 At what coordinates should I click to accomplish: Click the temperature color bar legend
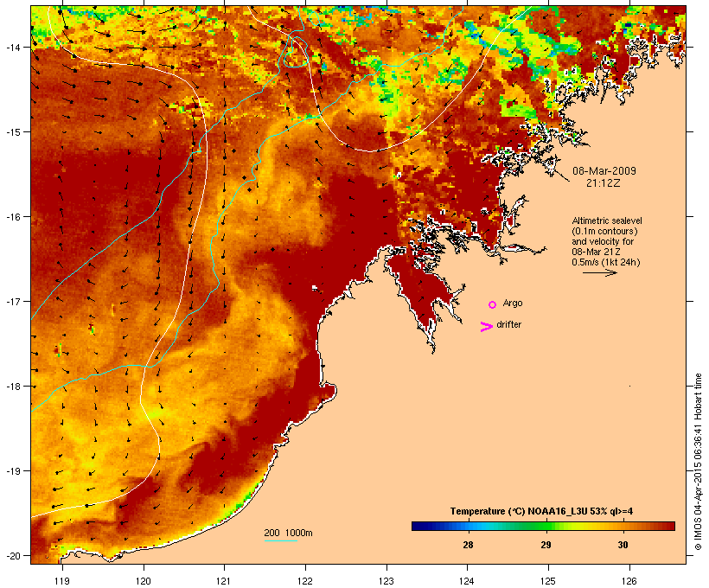543,526
